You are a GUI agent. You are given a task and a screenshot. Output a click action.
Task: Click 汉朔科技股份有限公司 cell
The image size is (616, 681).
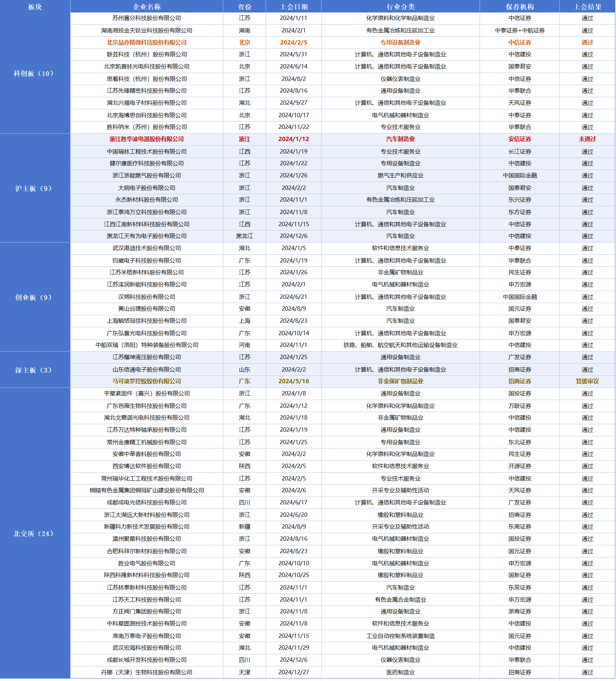pos(147,297)
